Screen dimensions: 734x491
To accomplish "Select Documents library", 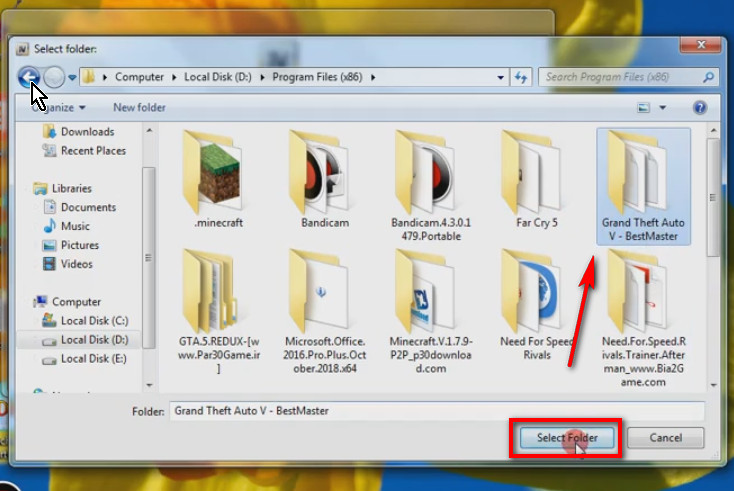I will click(79, 207).
